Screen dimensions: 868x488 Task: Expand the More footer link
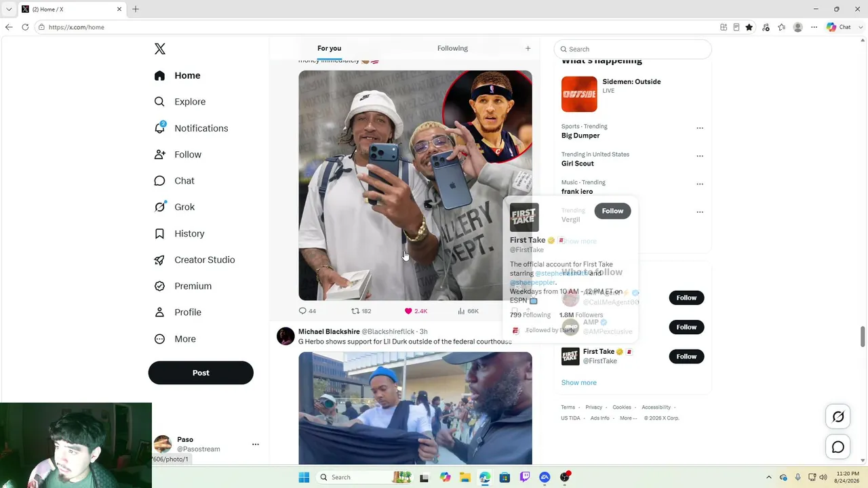click(628, 418)
